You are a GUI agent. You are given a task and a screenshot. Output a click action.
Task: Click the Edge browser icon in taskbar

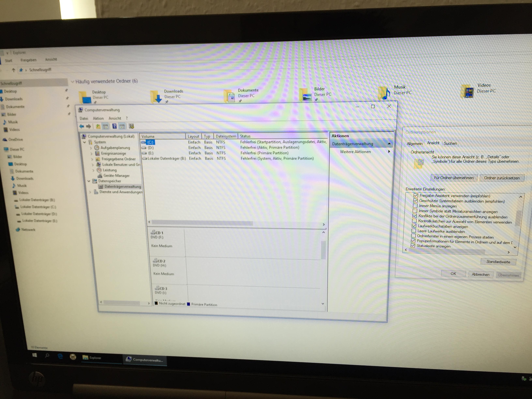60,356
